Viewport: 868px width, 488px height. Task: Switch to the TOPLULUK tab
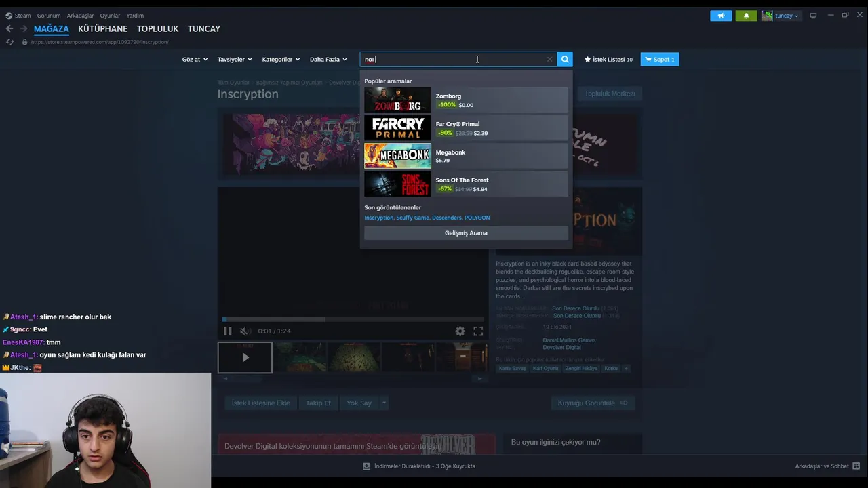[x=157, y=28]
